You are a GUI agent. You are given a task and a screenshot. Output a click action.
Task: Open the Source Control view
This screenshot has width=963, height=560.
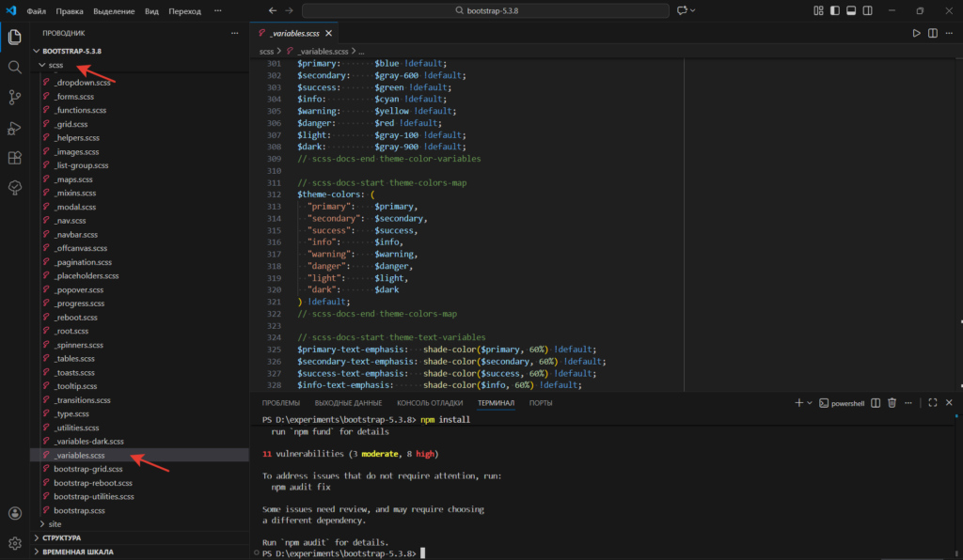click(x=14, y=97)
